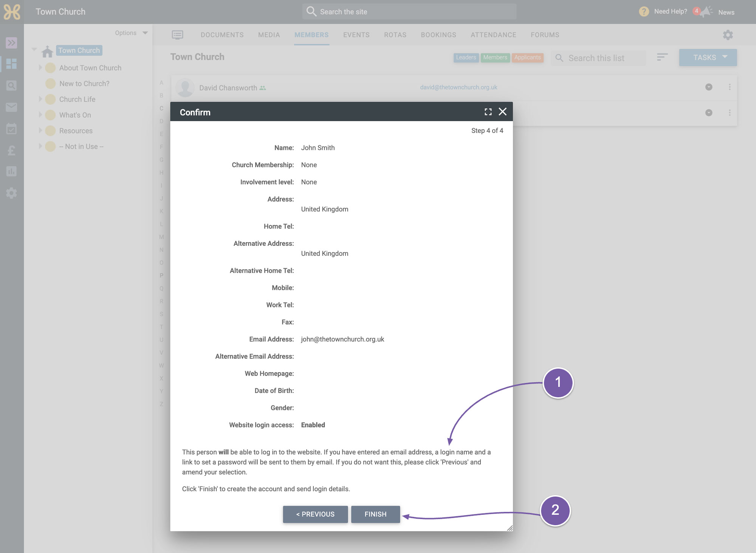Click the sort list icon beside search
The height and width of the screenshot is (553, 756).
tap(662, 57)
